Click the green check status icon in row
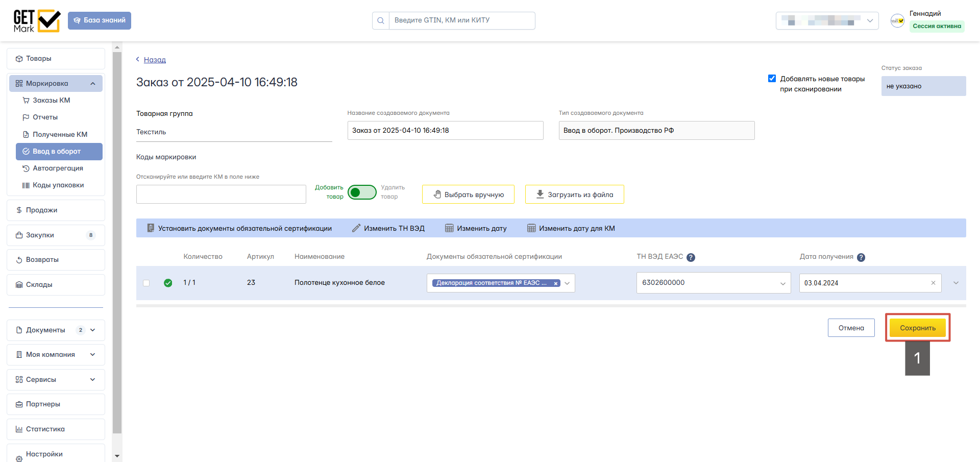The width and height of the screenshot is (980, 462). [168, 283]
